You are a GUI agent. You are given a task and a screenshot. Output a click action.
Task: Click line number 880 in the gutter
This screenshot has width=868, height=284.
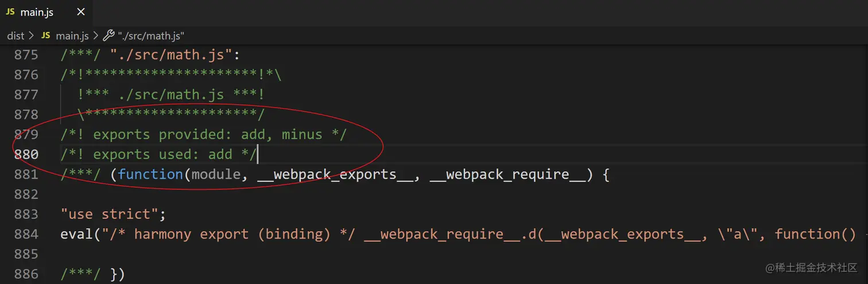pyautogui.click(x=26, y=154)
